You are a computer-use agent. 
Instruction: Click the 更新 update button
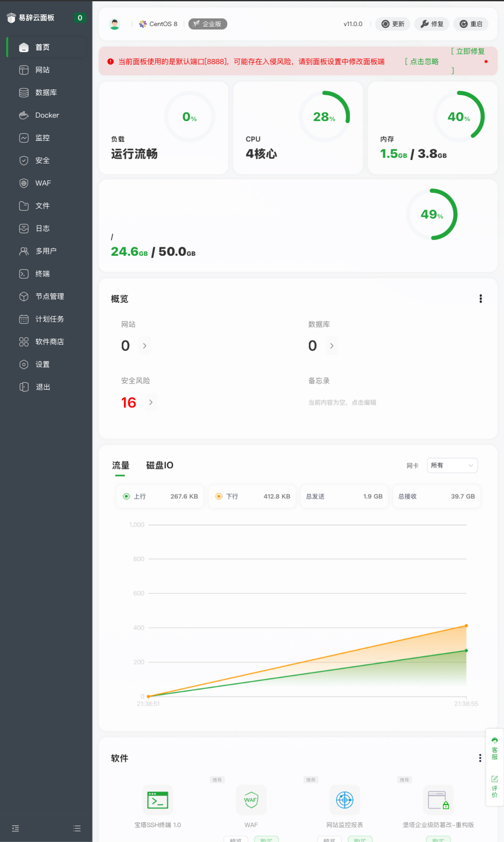tap(393, 24)
